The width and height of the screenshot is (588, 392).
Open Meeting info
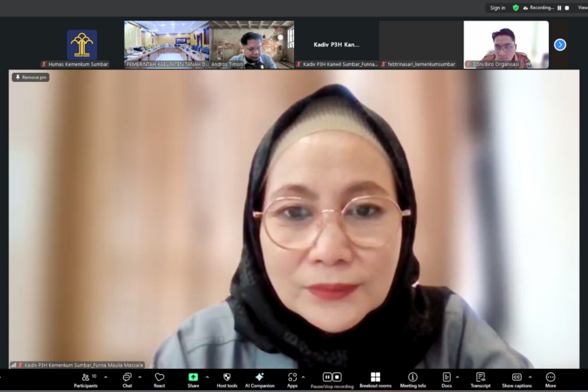click(413, 379)
